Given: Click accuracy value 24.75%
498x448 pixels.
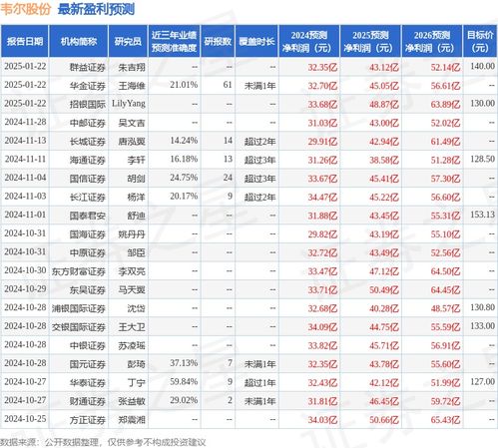Looking at the screenshot, I should pos(184,178).
